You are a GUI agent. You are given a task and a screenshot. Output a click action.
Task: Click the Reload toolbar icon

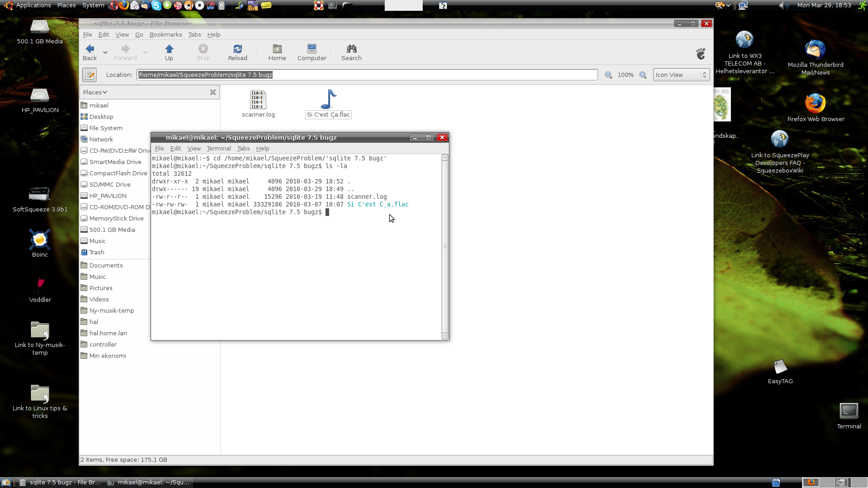tap(237, 52)
